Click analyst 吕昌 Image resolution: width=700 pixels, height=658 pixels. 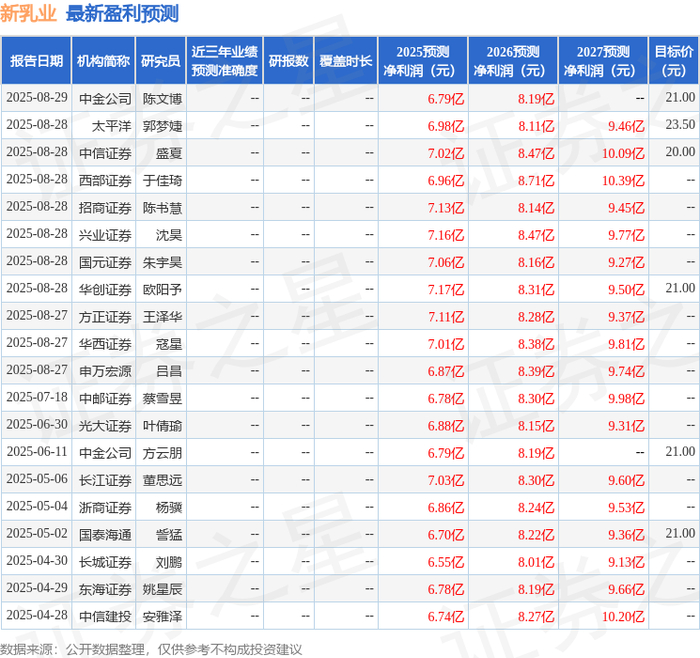169,371
